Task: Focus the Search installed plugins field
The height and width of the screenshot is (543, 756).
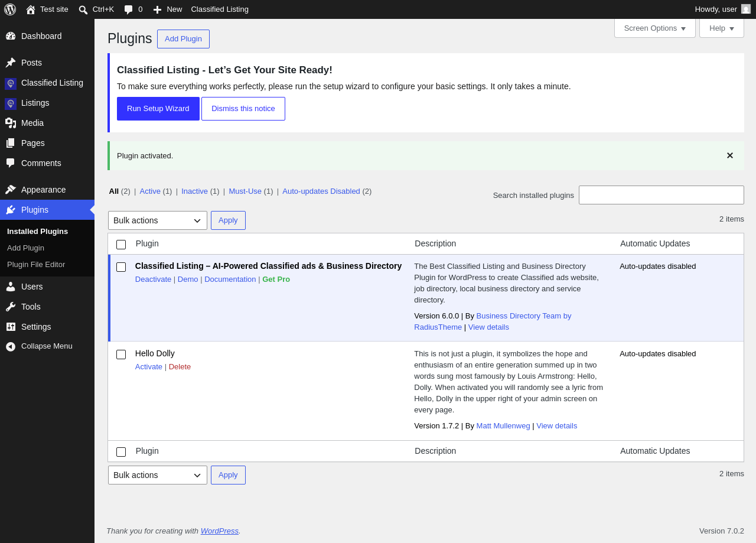Action: [661, 195]
